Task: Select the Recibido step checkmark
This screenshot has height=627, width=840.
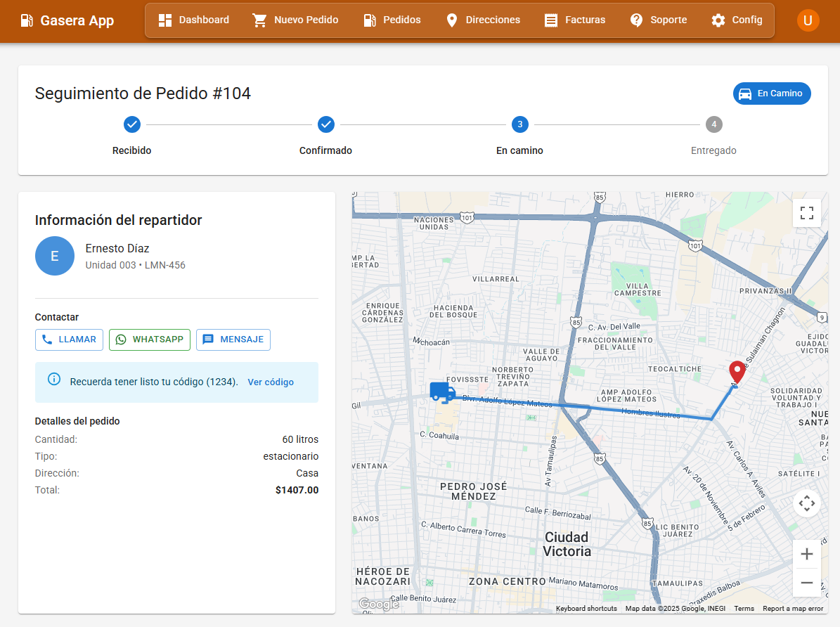Action: point(131,124)
